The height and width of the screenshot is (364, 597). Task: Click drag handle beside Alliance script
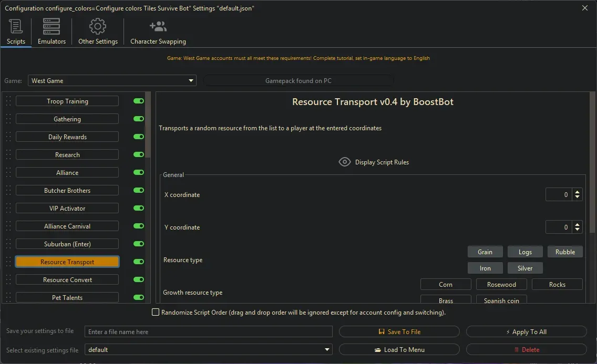click(8, 173)
